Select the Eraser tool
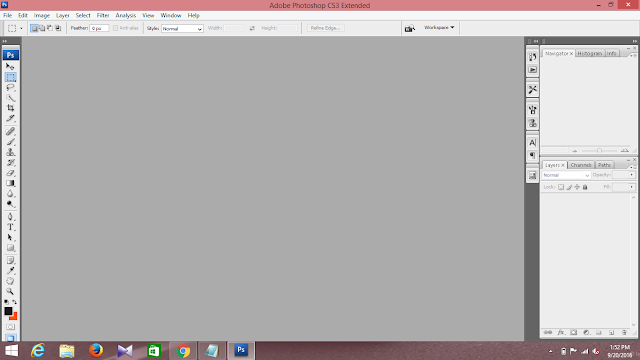This screenshot has width=640, height=360. click(11, 173)
